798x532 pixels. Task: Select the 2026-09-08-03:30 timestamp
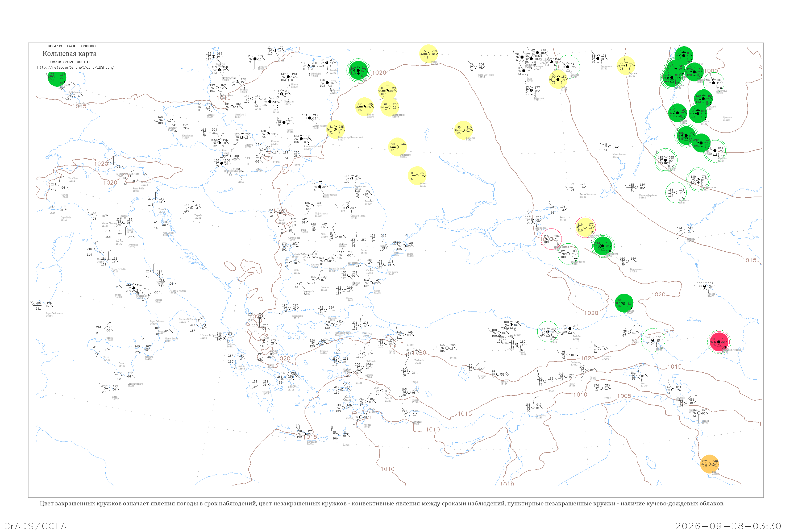[729, 526]
